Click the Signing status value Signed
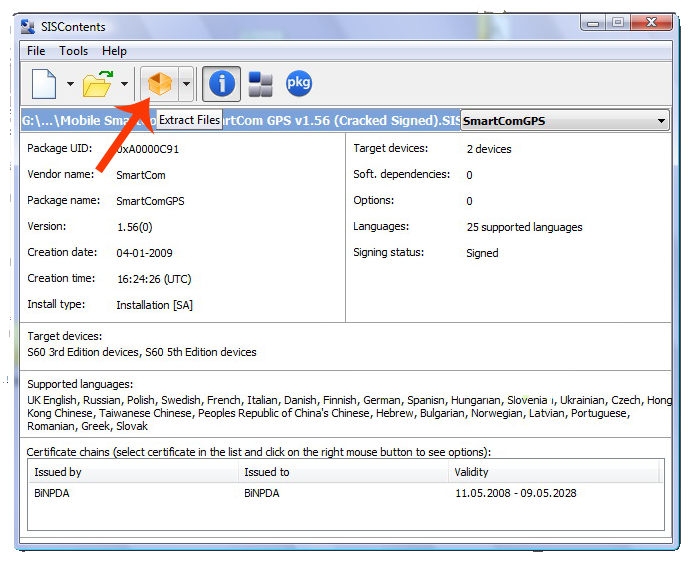Image resolution: width=696 pixels, height=564 pixels. coord(482,253)
